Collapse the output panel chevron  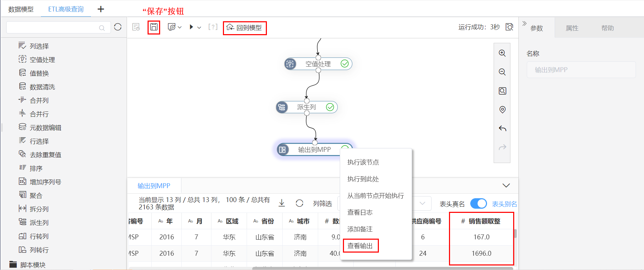point(506,185)
